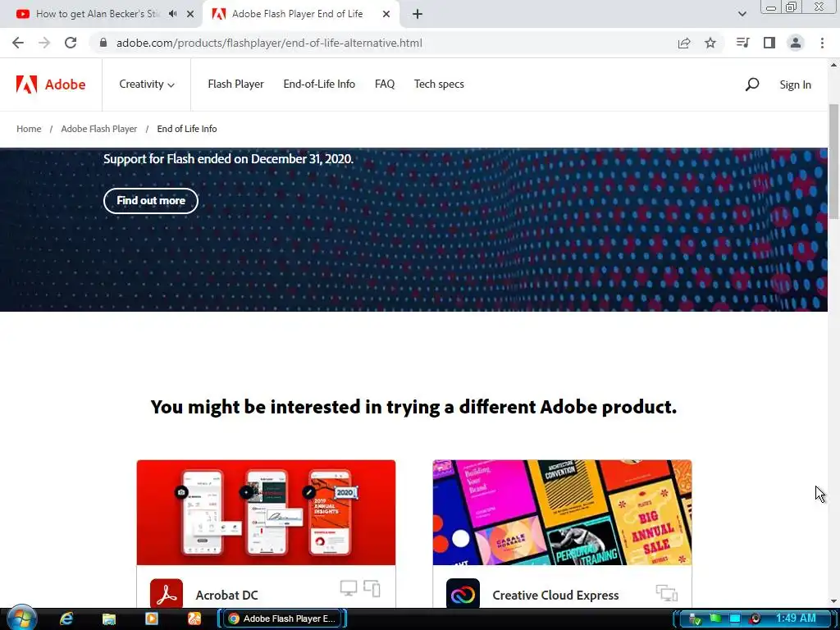Click the Find out more button
The image size is (840, 630).
151,201
